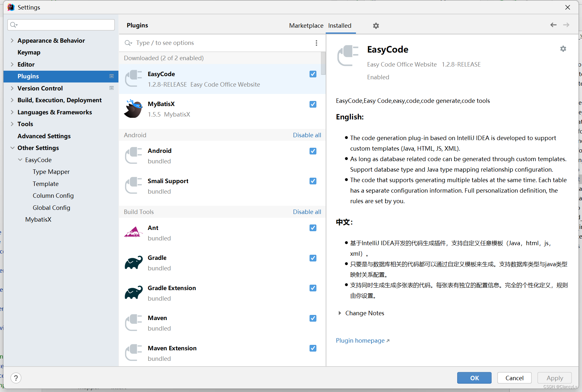Open the Template settings page
Image resolution: width=582 pixels, height=392 pixels.
pos(46,184)
